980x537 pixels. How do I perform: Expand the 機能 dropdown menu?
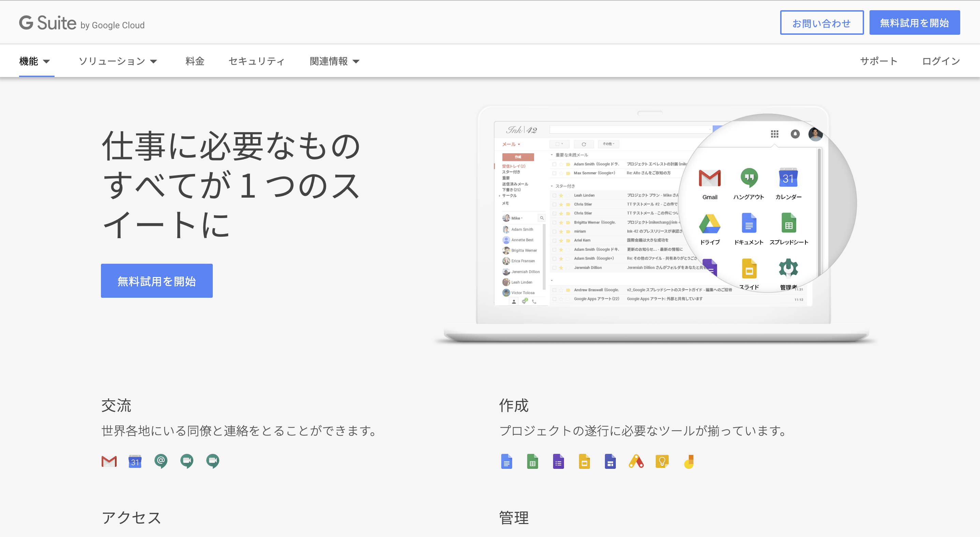coord(35,61)
